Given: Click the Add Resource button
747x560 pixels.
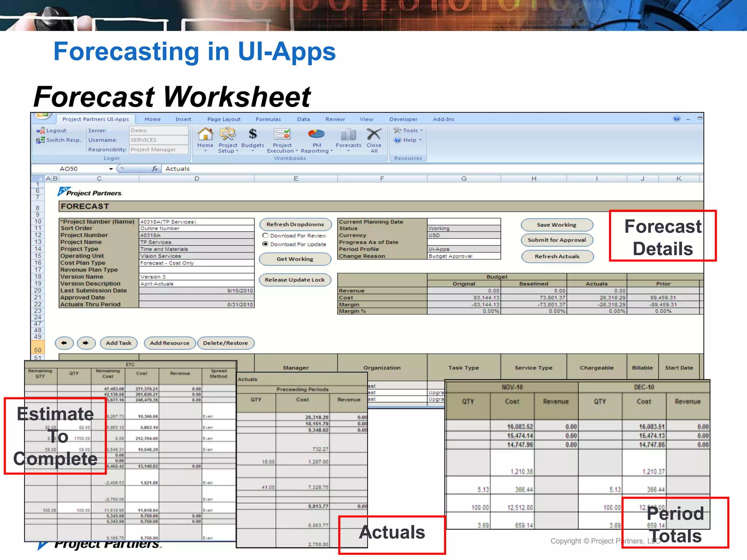Looking at the screenshot, I should pyautogui.click(x=170, y=343).
